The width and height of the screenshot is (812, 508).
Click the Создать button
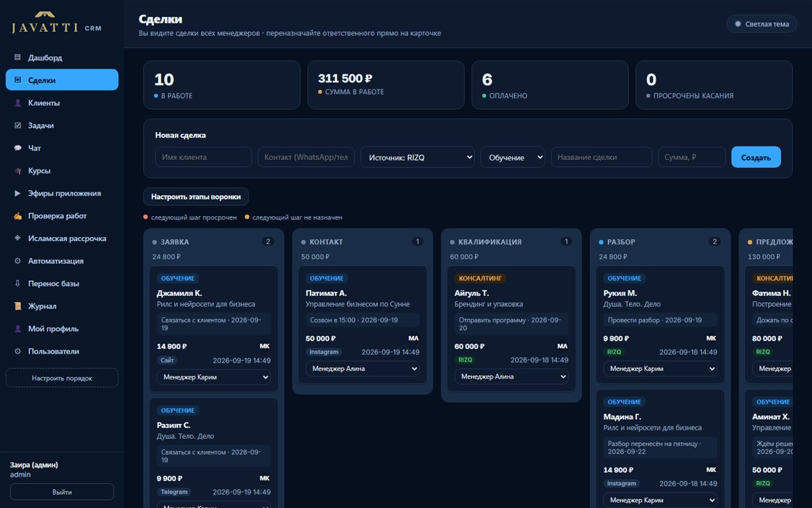pyautogui.click(x=756, y=157)
